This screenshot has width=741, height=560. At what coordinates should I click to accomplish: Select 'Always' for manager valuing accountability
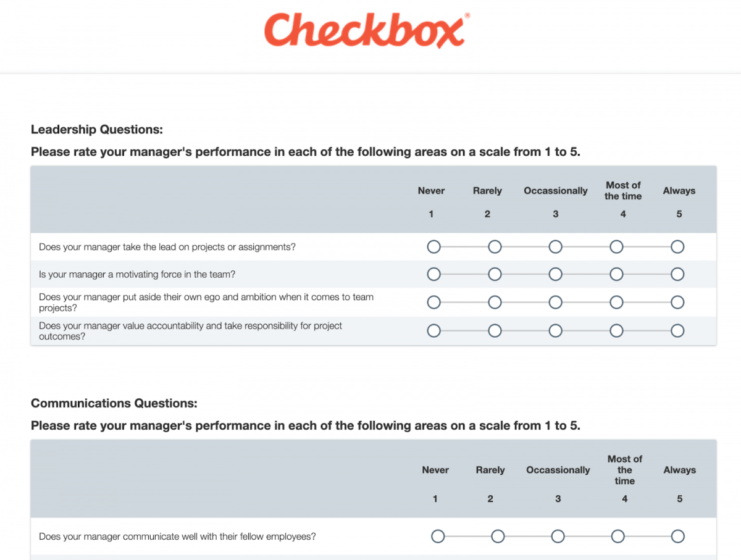[677, 330]
